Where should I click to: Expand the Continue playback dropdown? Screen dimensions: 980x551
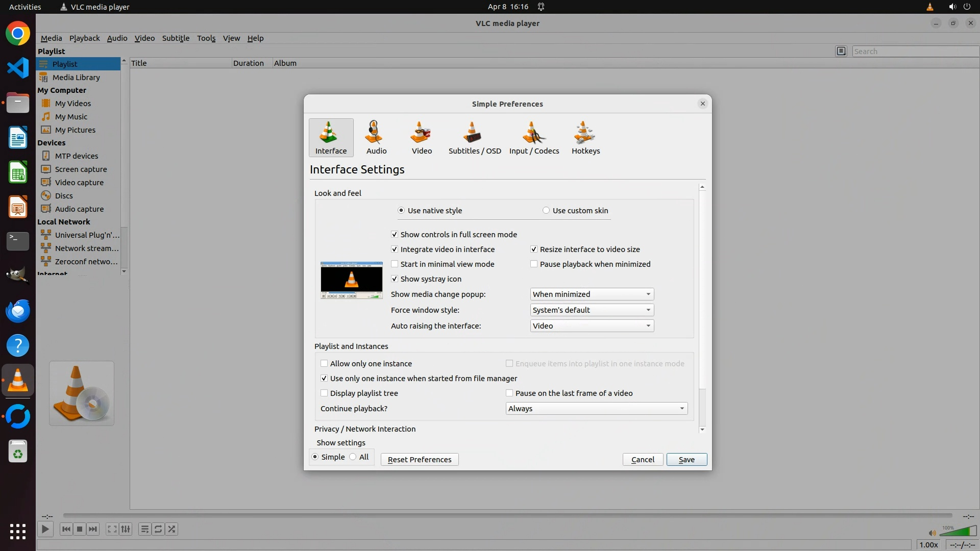596,409
